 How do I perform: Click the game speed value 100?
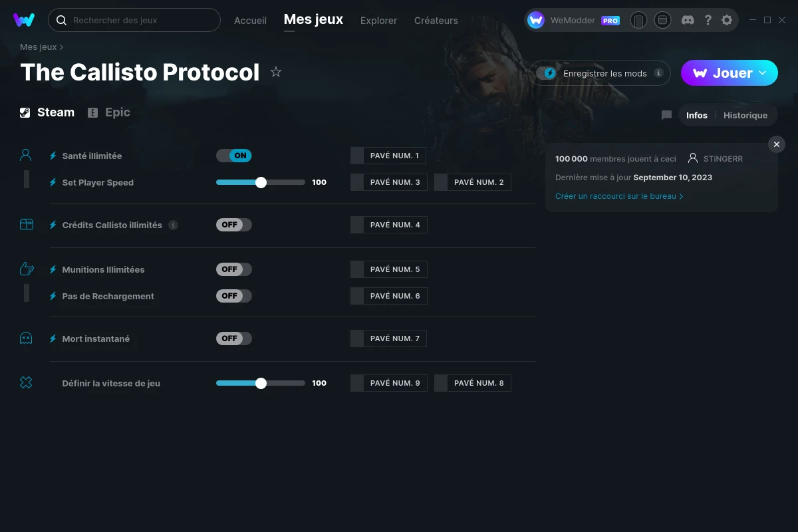(x=319, y=383)
